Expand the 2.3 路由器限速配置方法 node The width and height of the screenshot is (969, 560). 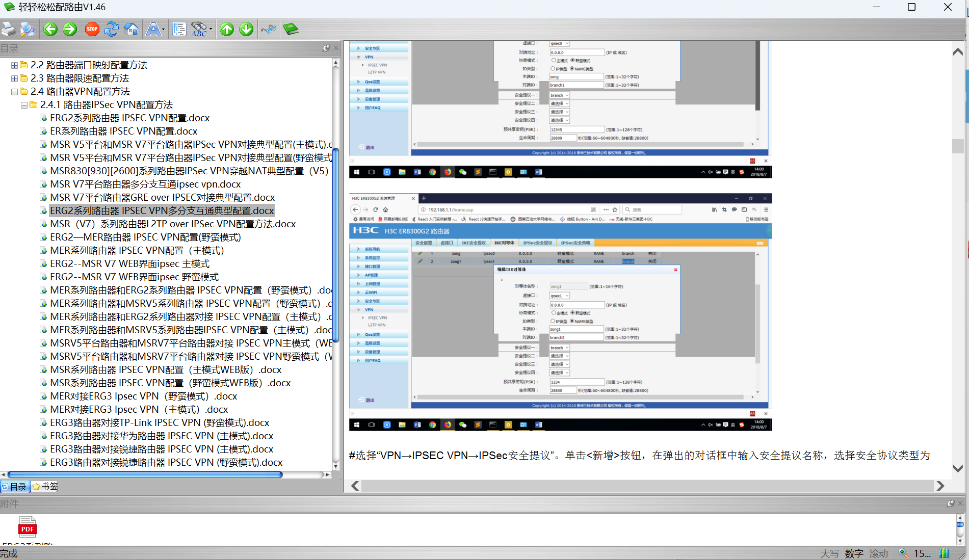click(x=14, y=78)
